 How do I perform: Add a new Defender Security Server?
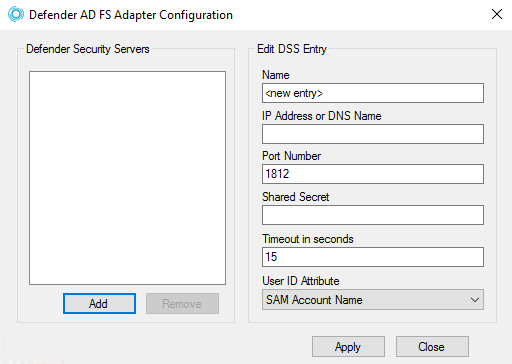(x=99, y=304)
